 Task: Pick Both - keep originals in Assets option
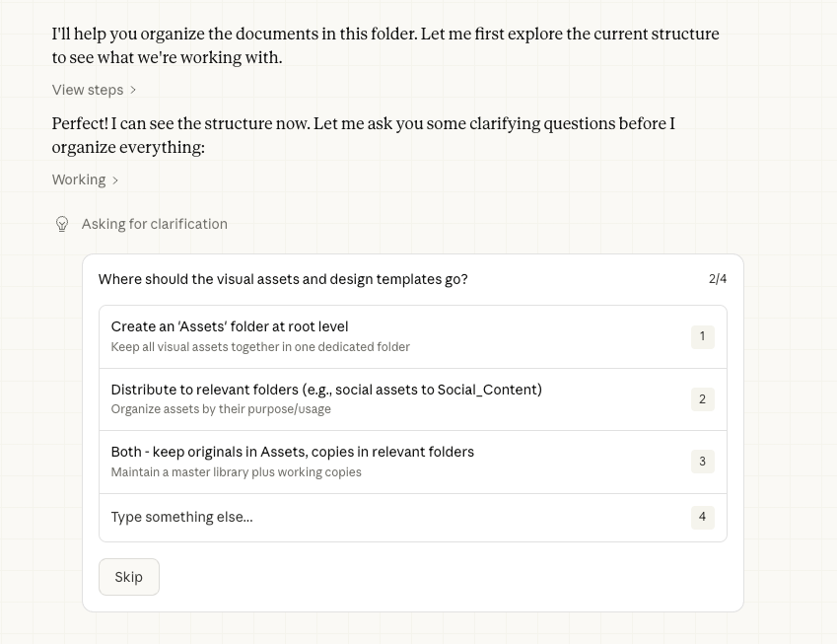click(293, 452)
